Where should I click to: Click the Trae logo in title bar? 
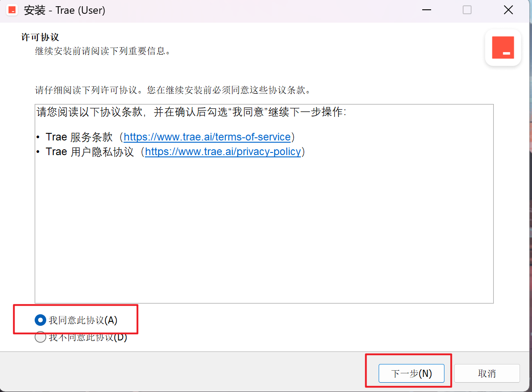(x=12, y=9)
